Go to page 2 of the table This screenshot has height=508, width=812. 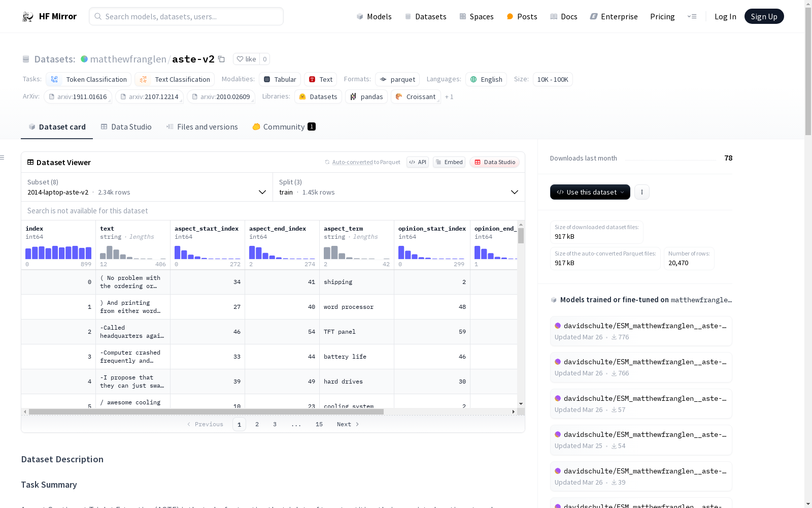tap(257, 424)
